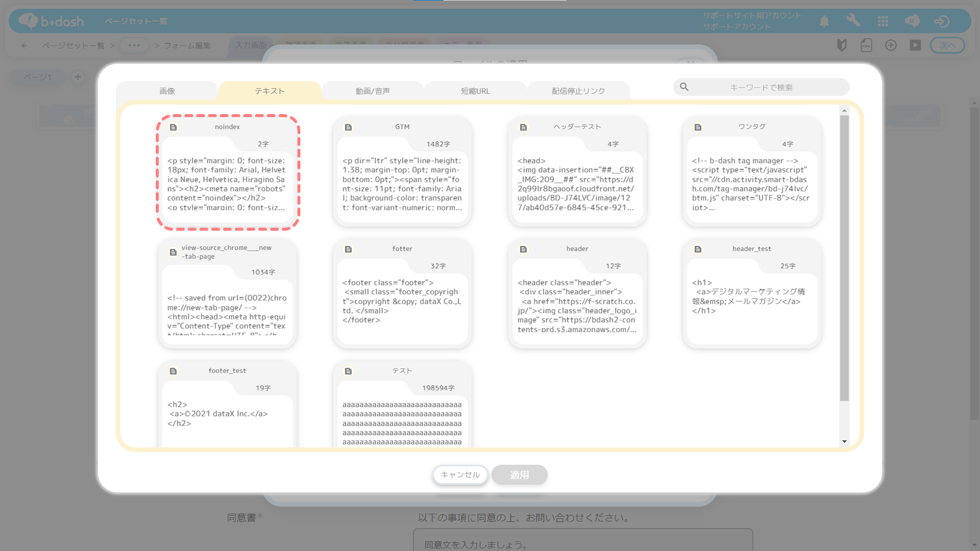This screenshot has height=551, width=980.
Task: Open the apps grid icon
Action: click(883, 21)
